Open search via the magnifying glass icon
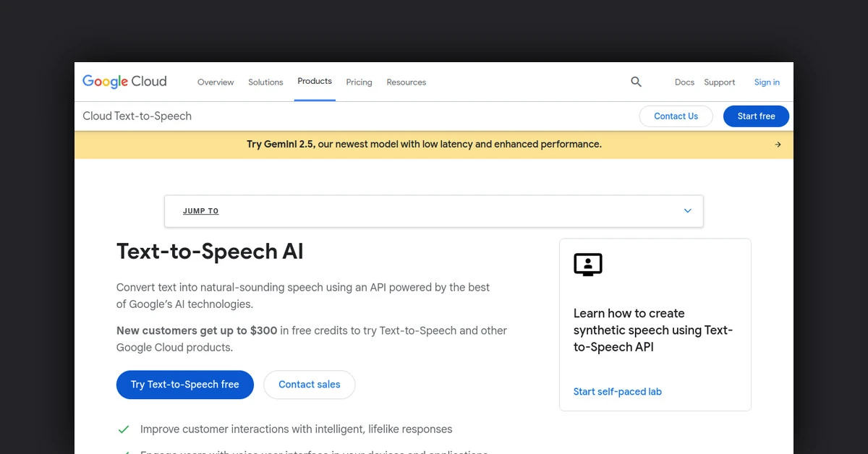The width and height of the screenshot is (868, 454). click(636, 82)
